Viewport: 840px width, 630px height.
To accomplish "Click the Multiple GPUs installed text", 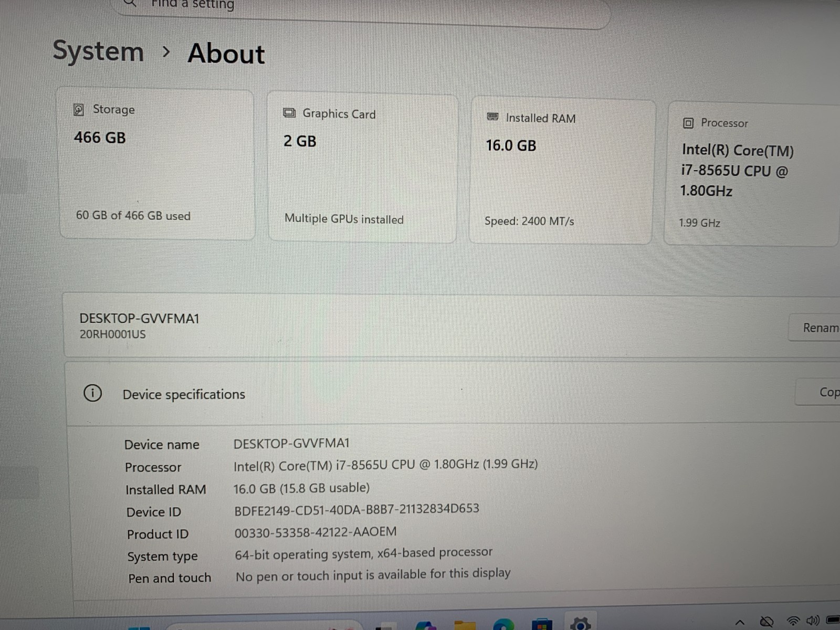I will point(344,219).
